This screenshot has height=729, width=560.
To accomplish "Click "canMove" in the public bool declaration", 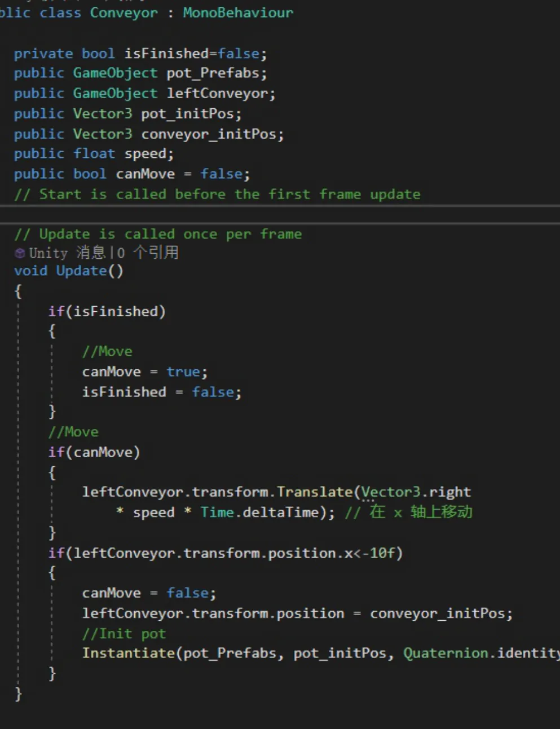I will (x=145, y=174).
